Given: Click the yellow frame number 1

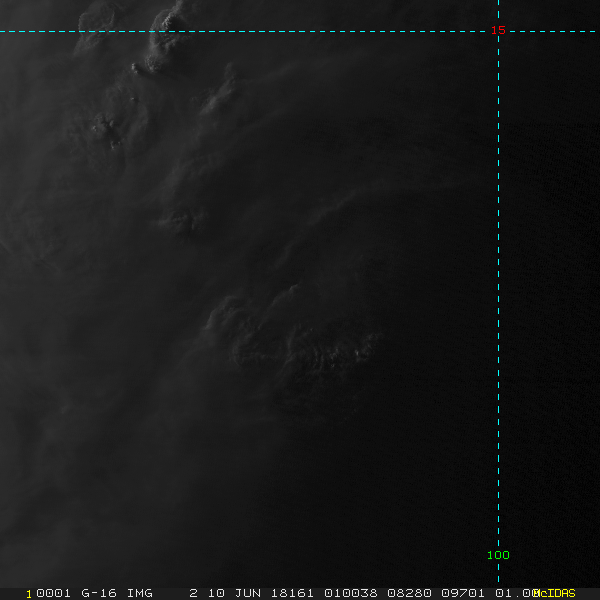Looking at the screenshot, I should pos(29,594).
